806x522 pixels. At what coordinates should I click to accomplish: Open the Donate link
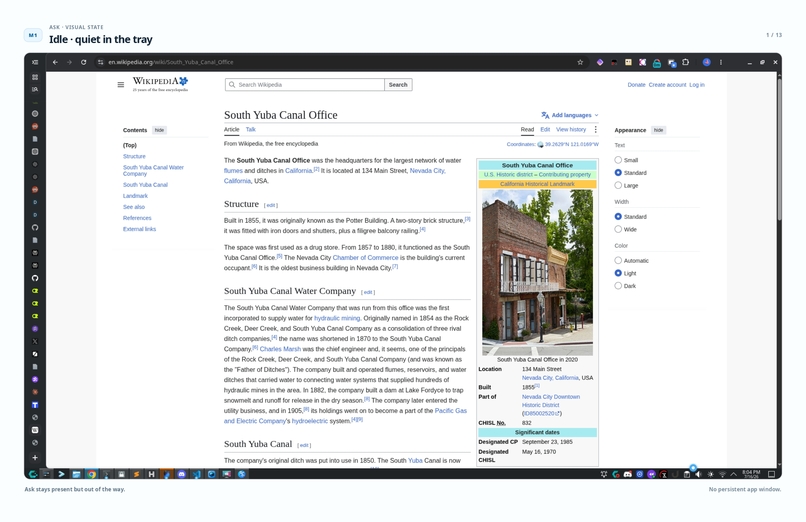(636, 85)
